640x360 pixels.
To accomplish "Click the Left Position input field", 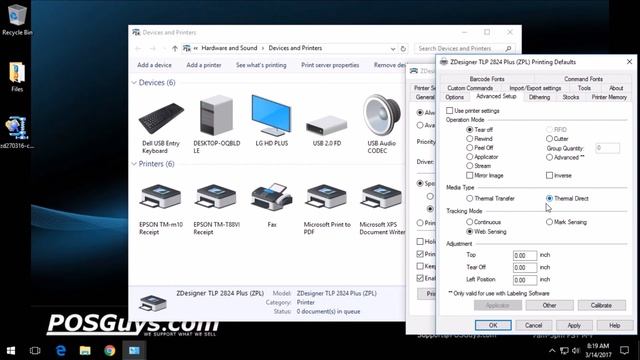I will click(525, 280).
